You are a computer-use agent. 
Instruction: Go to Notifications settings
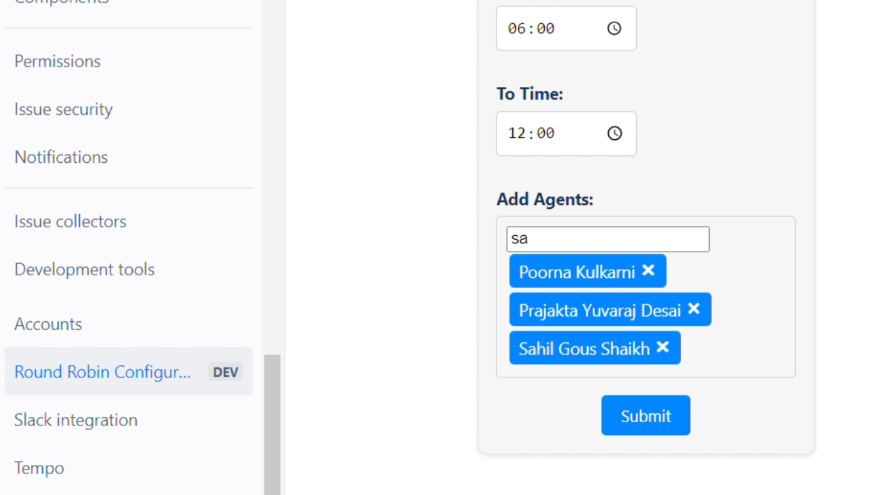pyautogui.click(x=61, y=157)
